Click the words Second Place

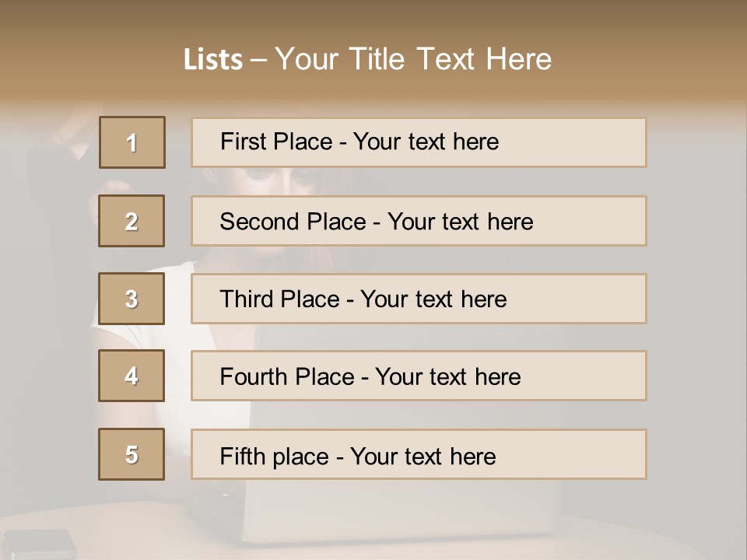click(x=292, y=222)
